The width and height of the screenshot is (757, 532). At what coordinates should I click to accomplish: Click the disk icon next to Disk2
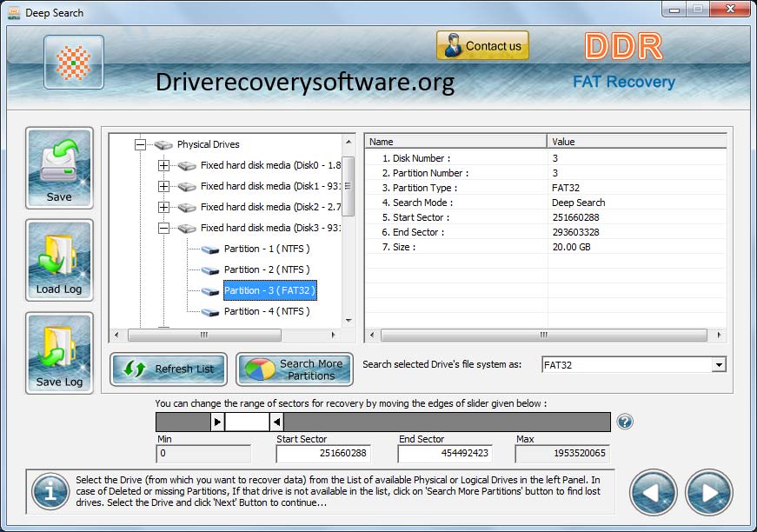point(187,208)
